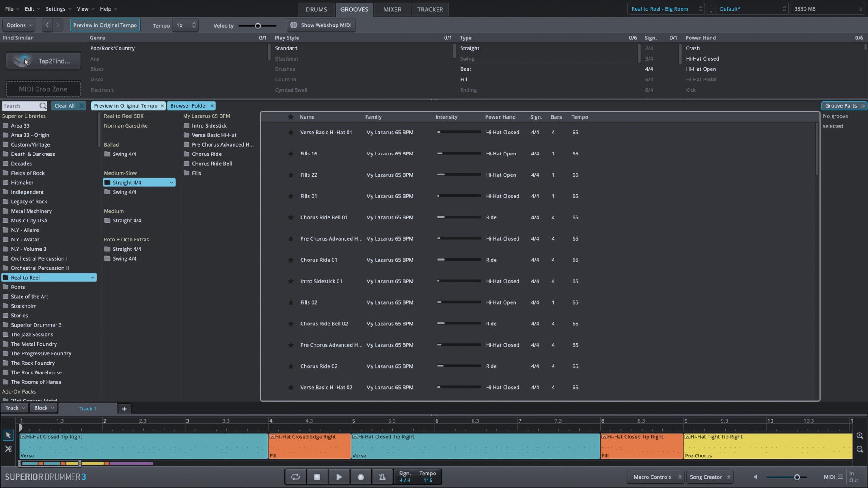
Task: Click the forward navigation arrow
Action: pyautogui.click(x=58, y=25)
